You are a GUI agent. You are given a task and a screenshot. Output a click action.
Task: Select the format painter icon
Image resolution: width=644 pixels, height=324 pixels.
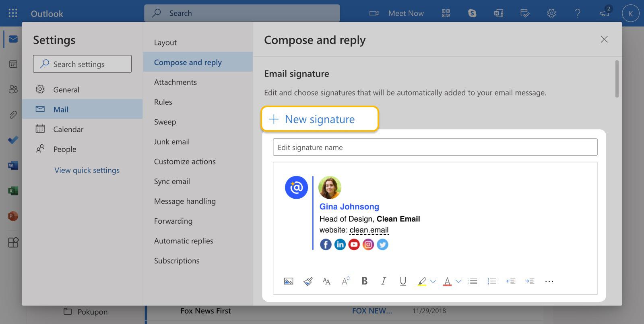pos(308,281)
